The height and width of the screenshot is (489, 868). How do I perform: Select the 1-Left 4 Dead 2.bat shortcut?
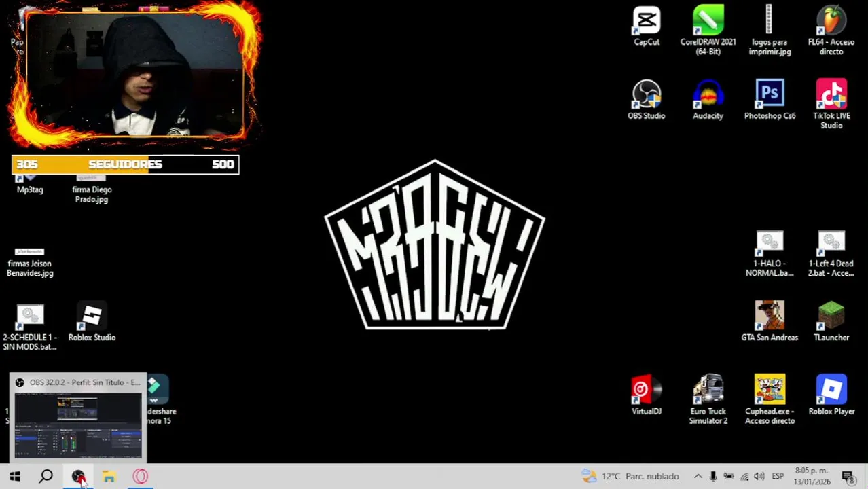click(x=831, y=254)
